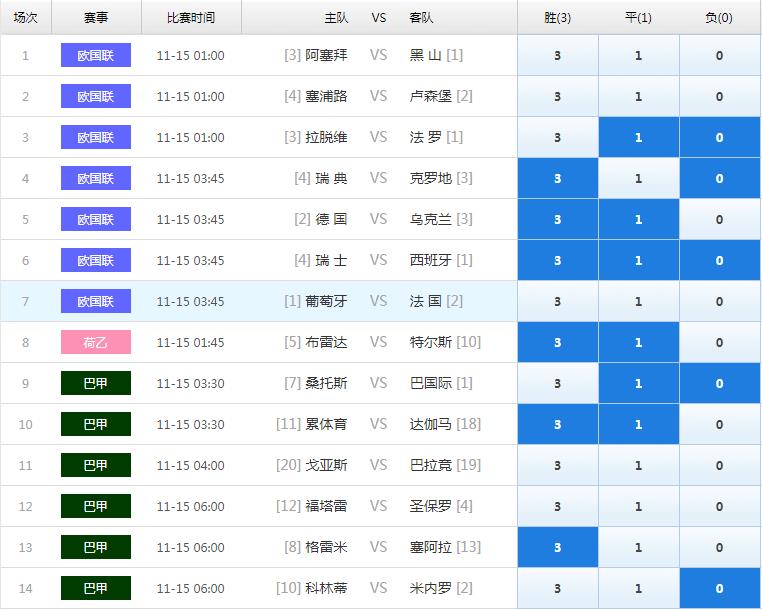This screenshot has width=762, height=610.
Task: Deselect win (3) for match 8 布雷达 vs 特尔斯
Action: click(x=558, y=342)
